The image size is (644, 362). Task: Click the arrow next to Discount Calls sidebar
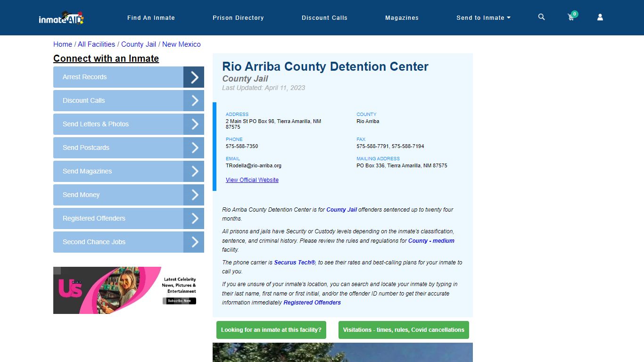[x=194, y=100]
